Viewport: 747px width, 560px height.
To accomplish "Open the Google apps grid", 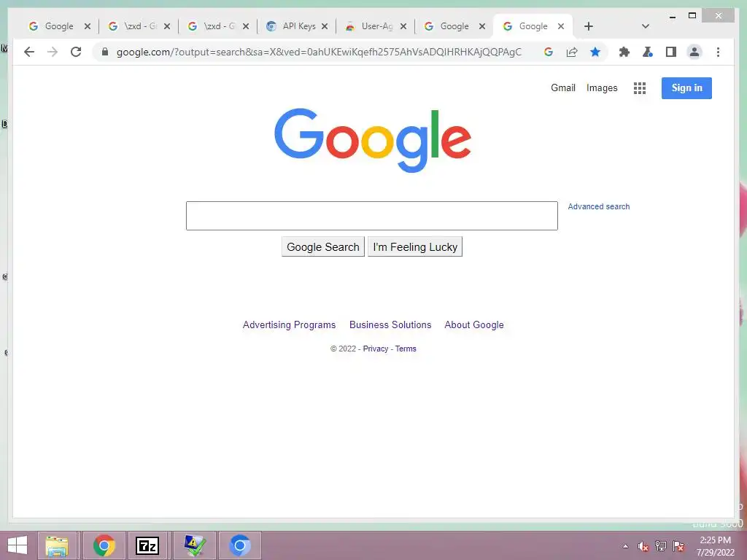I will pos(639,88).
